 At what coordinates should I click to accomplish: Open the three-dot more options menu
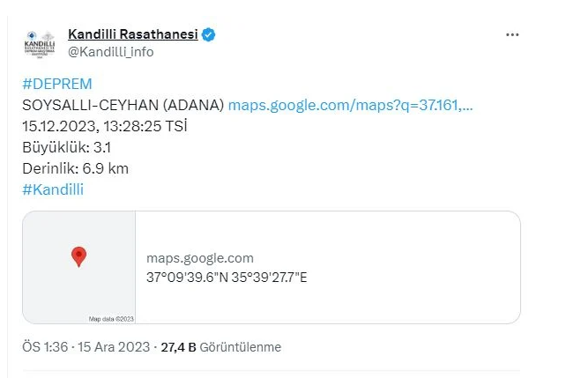(512, 34)
